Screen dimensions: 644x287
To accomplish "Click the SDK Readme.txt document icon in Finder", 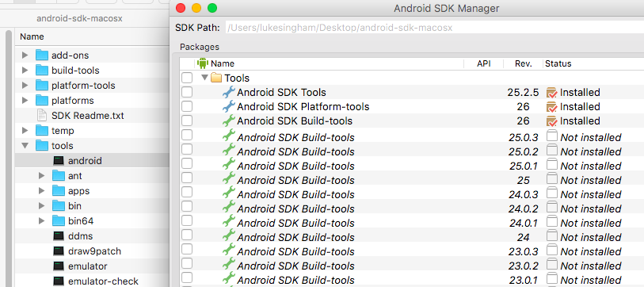I will (42, 116).
